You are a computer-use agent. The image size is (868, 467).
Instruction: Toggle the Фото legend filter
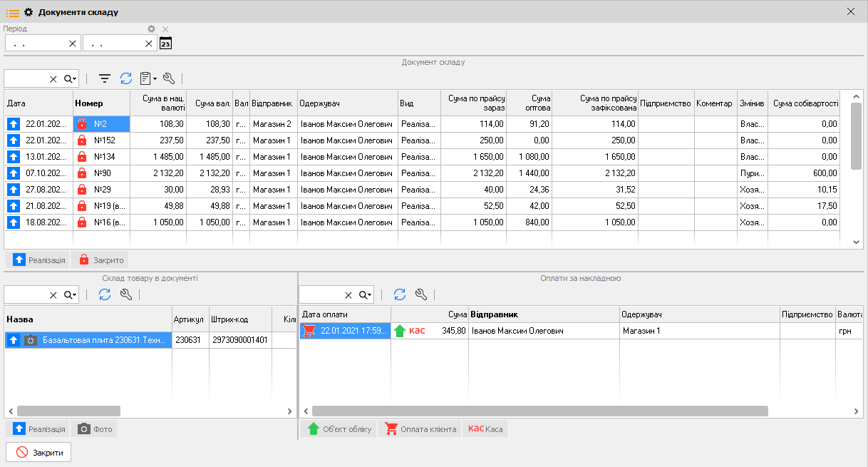(95, 429)
